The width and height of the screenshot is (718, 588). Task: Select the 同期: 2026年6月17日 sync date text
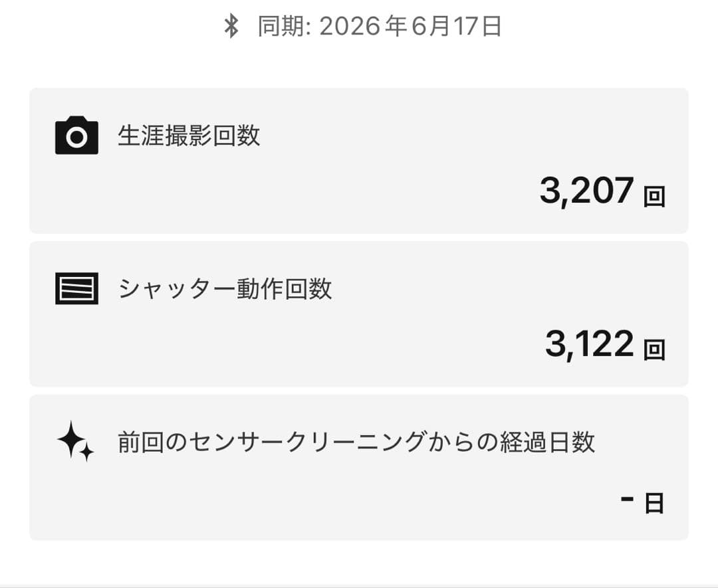point(380,26)
